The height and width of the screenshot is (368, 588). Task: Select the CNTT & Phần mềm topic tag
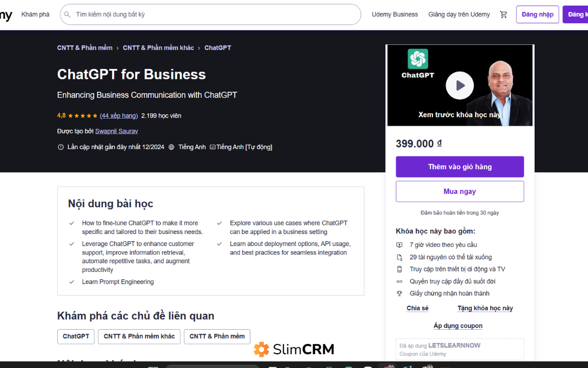click(217, 337)
